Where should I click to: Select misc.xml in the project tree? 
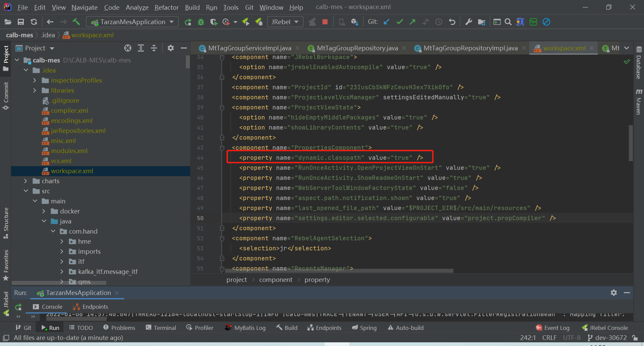pos(63,141)
